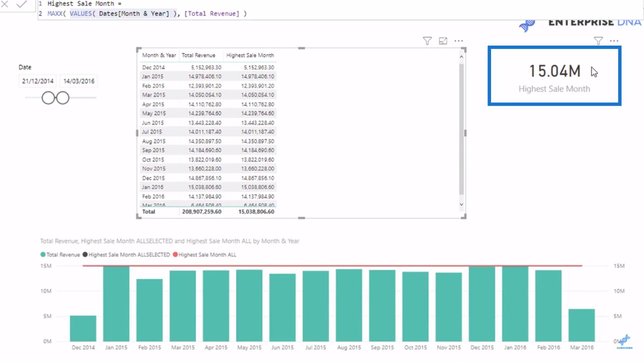Viewport: 644px width, 362px height.
Task: Toggle Total Revenue legend item
Action: click(x=60, y=255)
